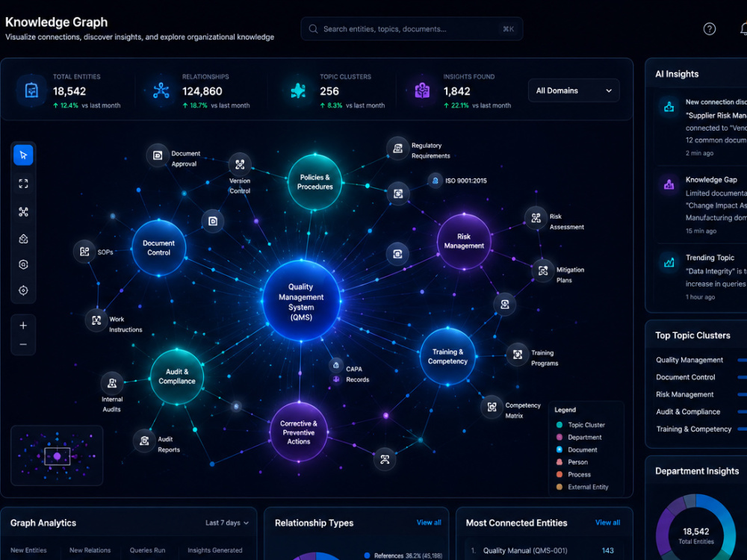Activate the fit-to-screen frame tool

pos(23,184)
